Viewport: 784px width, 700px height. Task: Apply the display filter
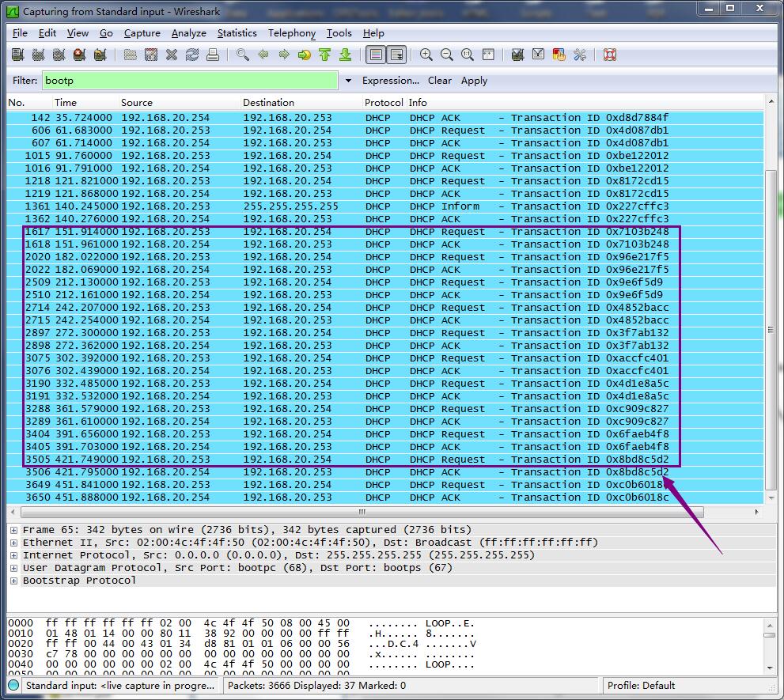(x=474, y=81)
